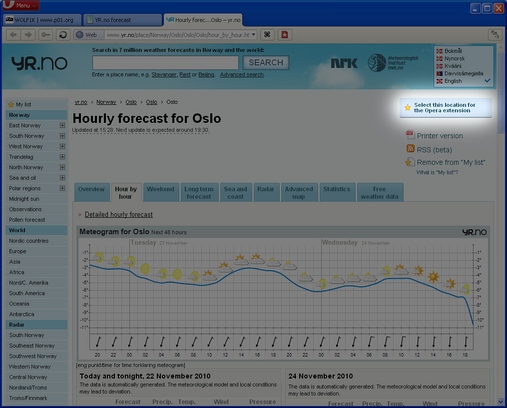The width and height of the screenshot is (507, 408).
Task: Open the speed dial grid icon in toolbar
Action: coord(267,35)
